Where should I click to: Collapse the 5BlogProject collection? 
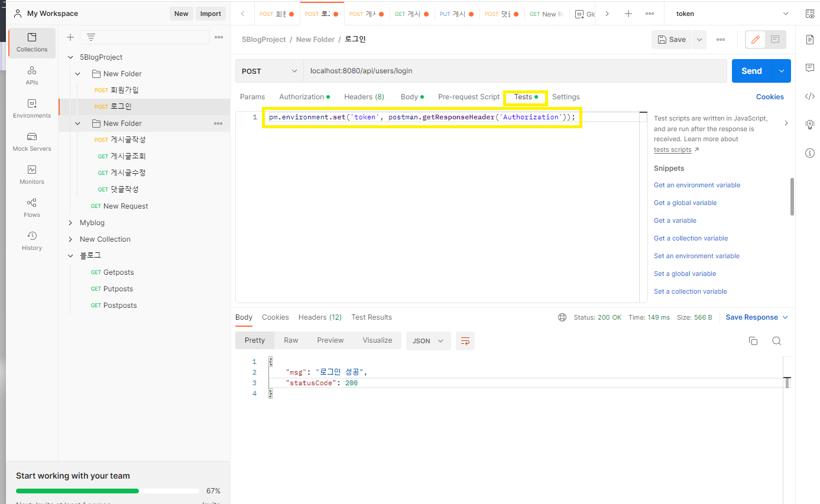pos(70,57)
